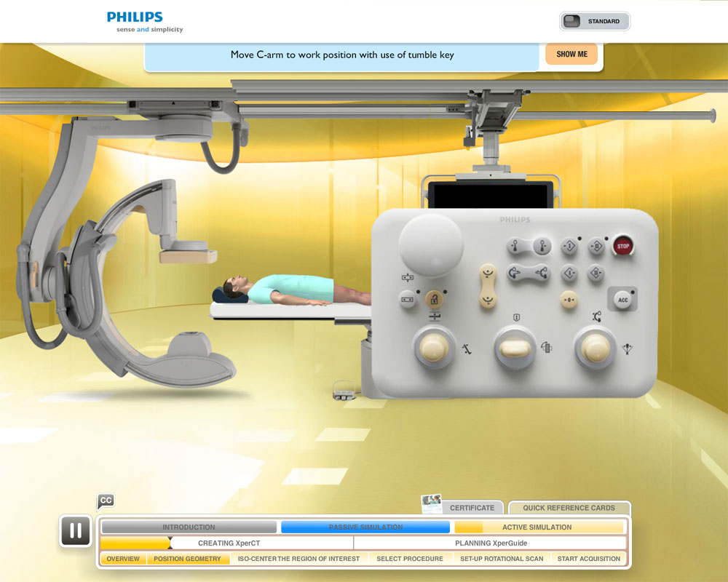728x582 pixels.
Task: Click right side of top gray rocker key
Action: pyautogui.click(x=542, y=246)
